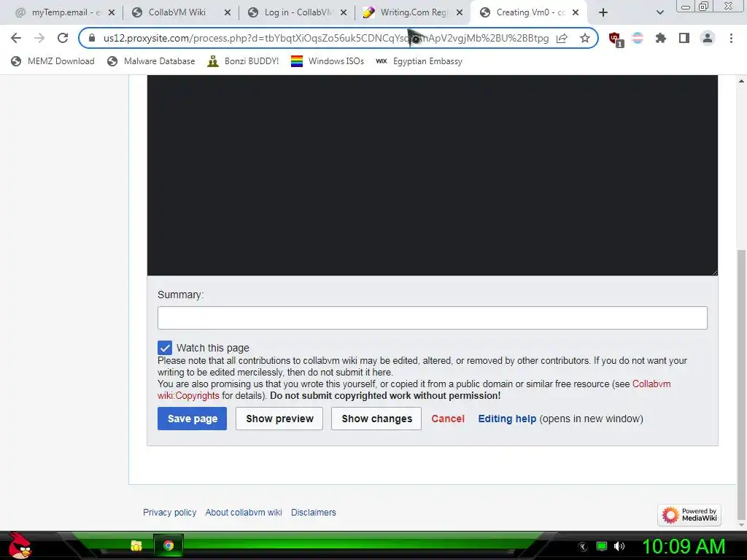747x560 pixels.
Task: Restore down the Chrome window
Action: tap(703, 7)
